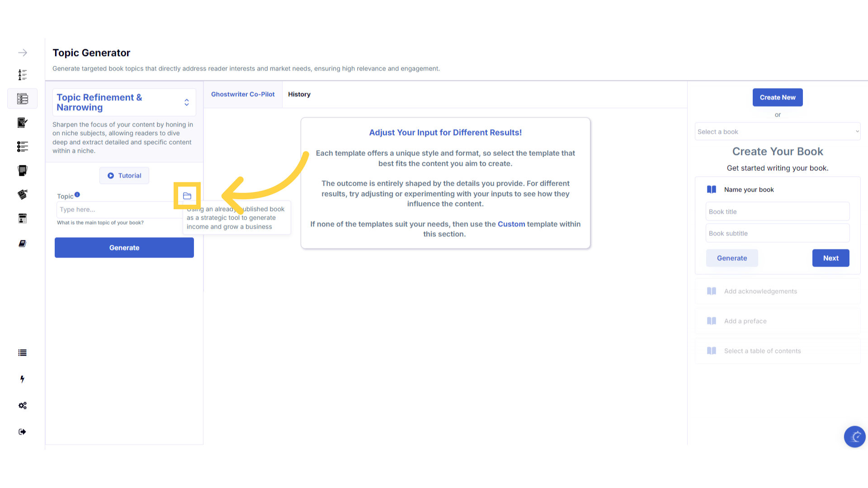Click the Tutorial play button

(124, 176)
